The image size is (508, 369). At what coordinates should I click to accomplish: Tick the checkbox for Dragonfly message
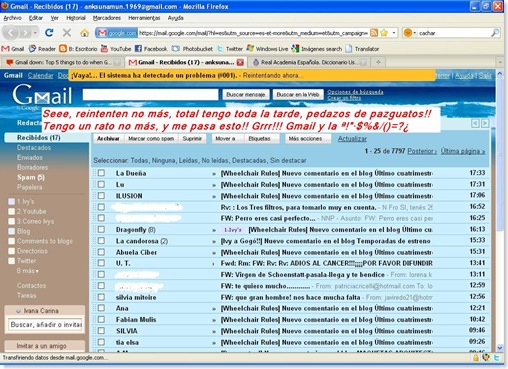101,229
